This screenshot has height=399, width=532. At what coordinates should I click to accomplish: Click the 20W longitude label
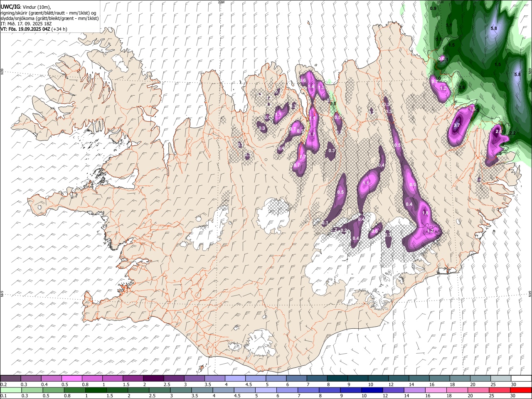(x=221, y=2)
